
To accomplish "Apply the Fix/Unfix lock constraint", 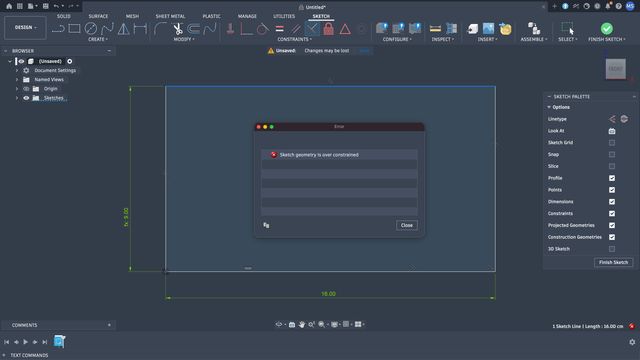I will (329, 29).
